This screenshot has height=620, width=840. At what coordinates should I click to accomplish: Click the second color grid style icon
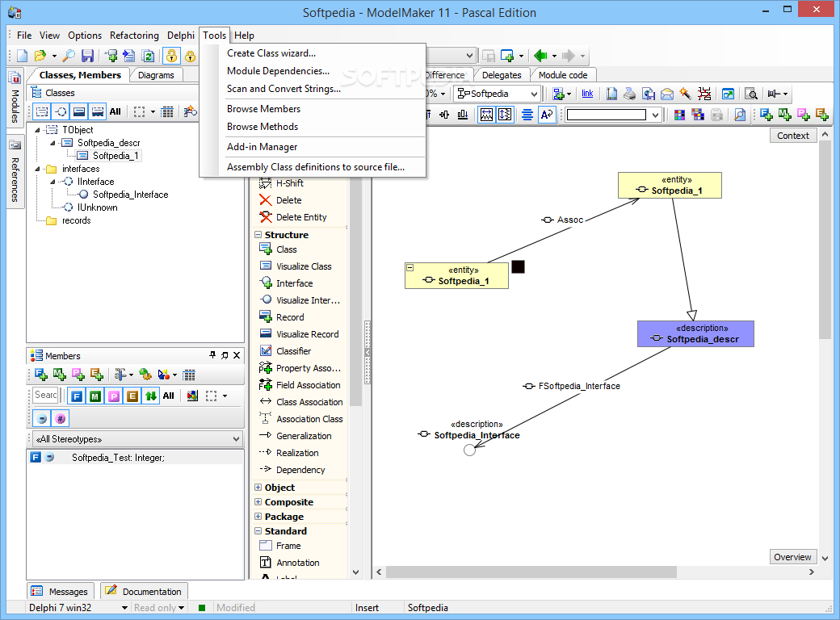click(x=698, y=115)
